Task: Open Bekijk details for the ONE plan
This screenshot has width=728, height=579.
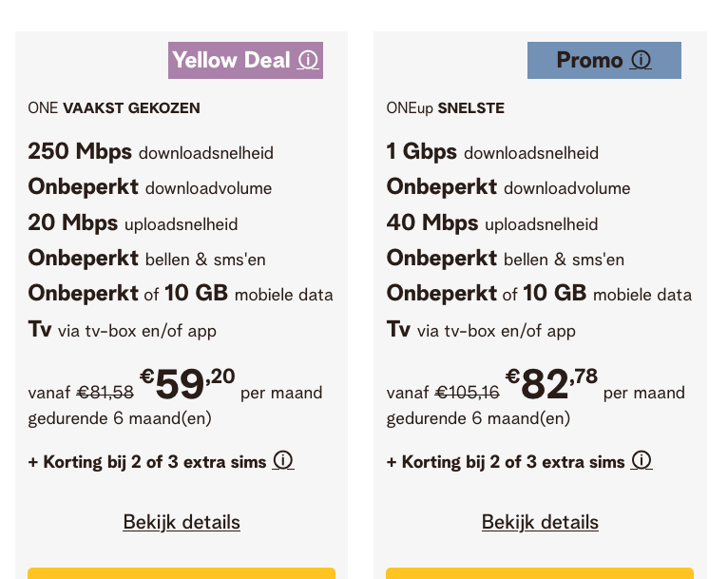Action: [182, 522]
